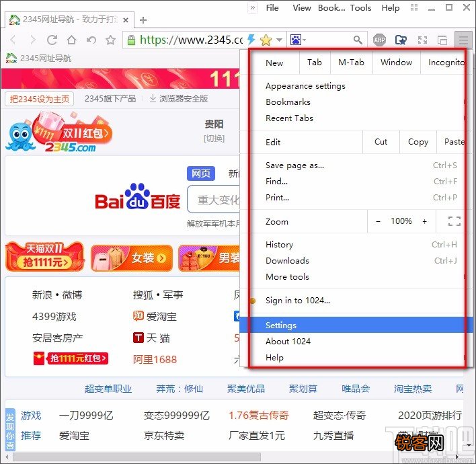Click the star outline icon beside undo
The image size is (476, 464).
pos(110,40)
